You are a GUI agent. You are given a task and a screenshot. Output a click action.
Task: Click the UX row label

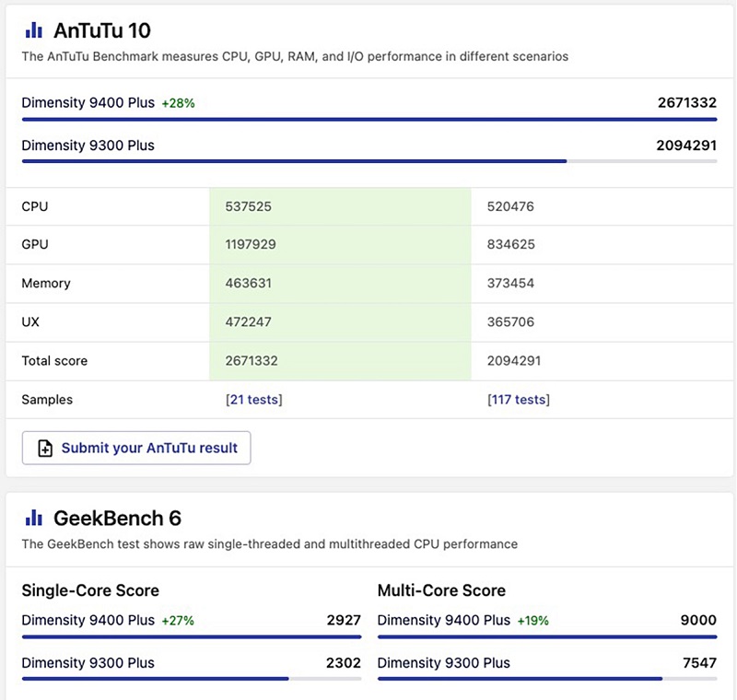click(31, 322)
